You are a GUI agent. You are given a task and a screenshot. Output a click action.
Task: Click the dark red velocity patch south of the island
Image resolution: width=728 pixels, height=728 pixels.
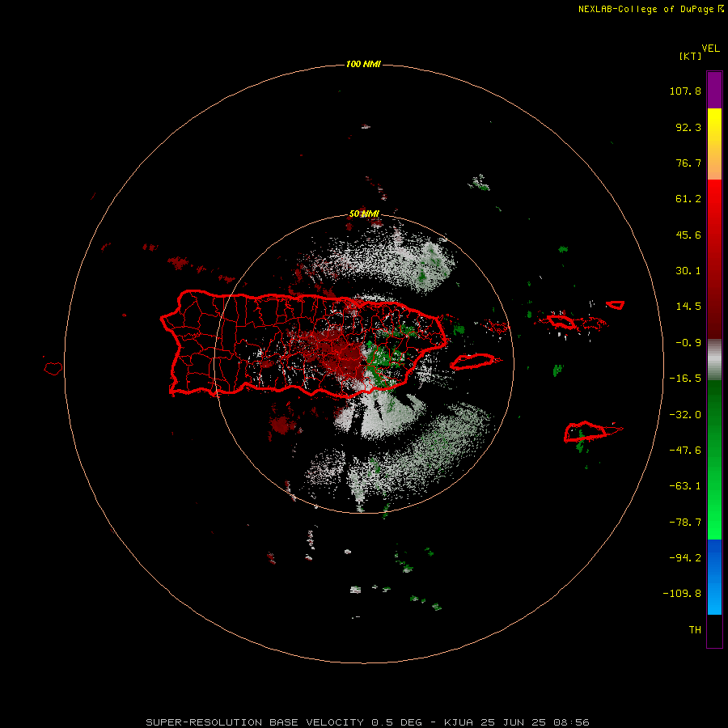click(281, 425)
